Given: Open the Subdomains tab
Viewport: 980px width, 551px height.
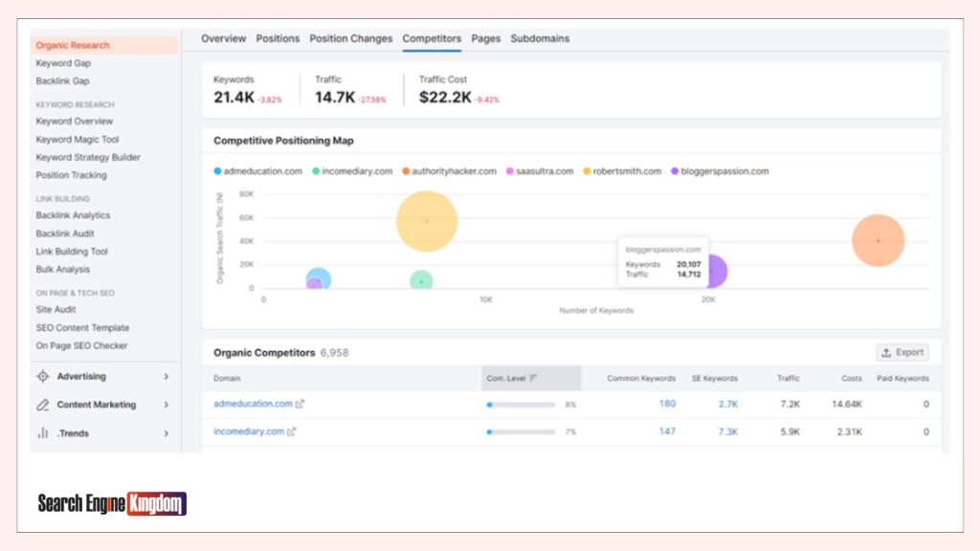Looking at the screenshot, I should point(540,38).
